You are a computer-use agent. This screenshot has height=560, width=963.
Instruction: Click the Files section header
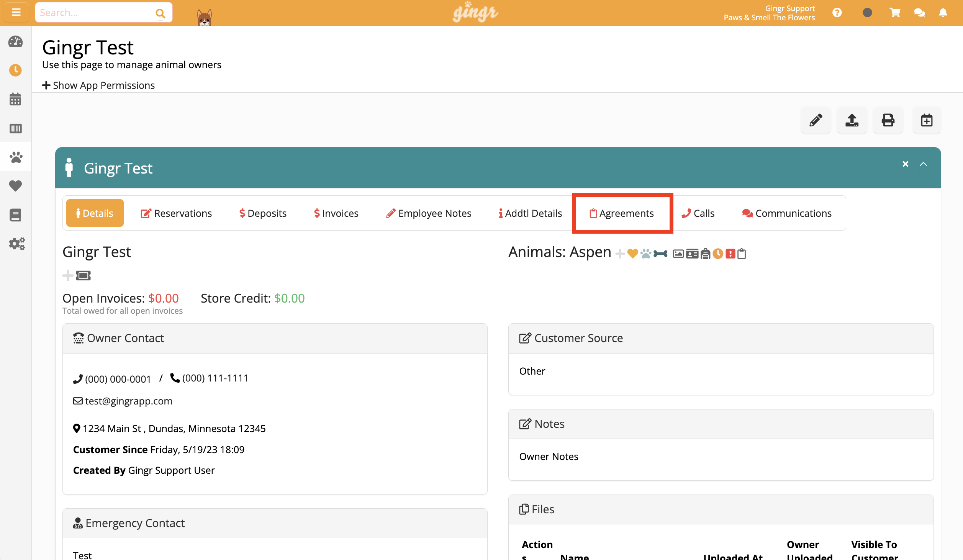[x=721, y=509]
